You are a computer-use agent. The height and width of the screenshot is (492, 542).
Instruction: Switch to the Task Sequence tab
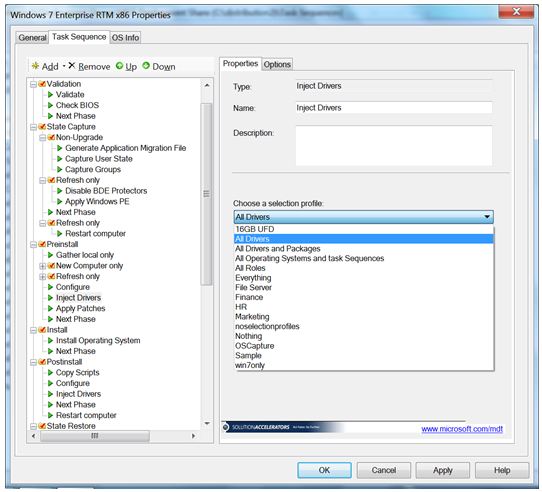79,37
